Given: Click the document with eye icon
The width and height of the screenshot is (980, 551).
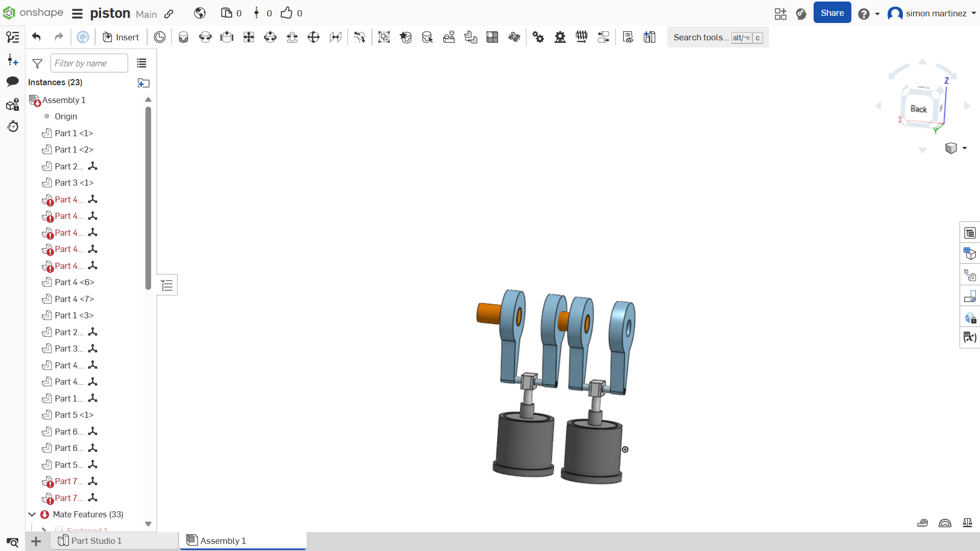Looking at the screenshot, I should click(x=628, y=37).
